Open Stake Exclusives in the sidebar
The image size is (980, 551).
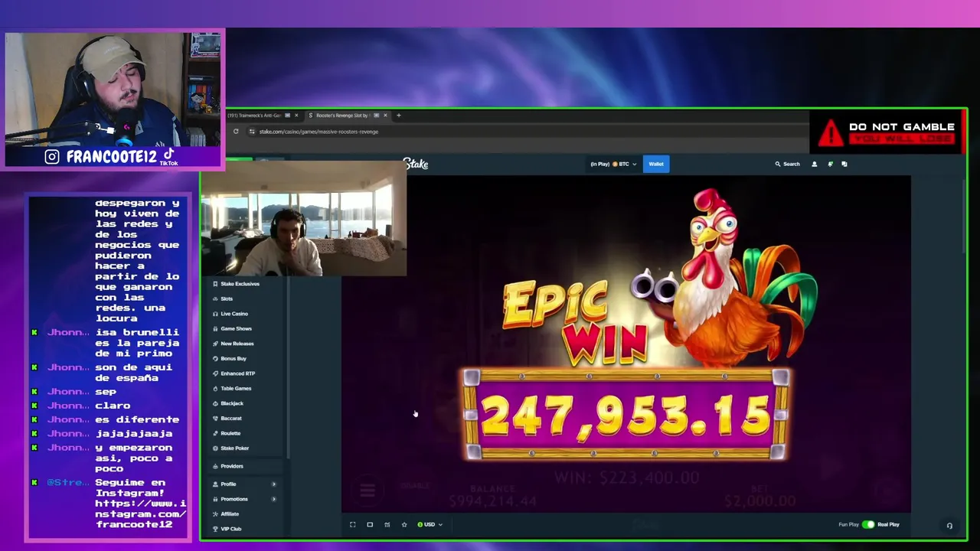[240, 284]
